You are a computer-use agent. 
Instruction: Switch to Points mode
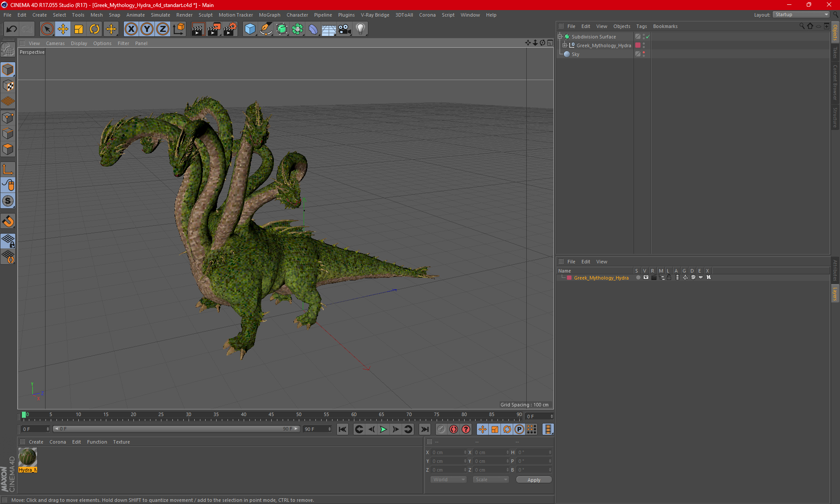[8, 118]
